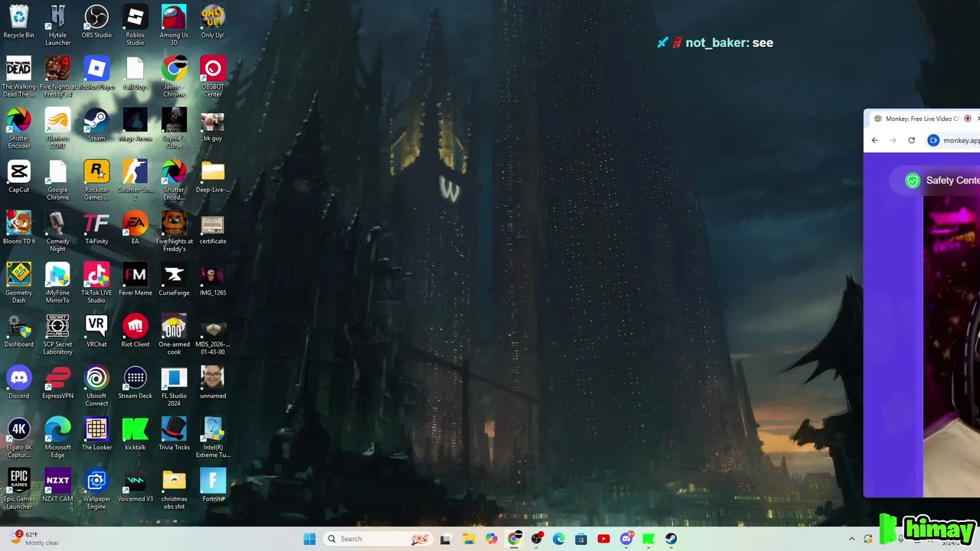Screen dimensions: 980x551
Task: Open the Comedy Night desktop shortcut
Action: 57,231
